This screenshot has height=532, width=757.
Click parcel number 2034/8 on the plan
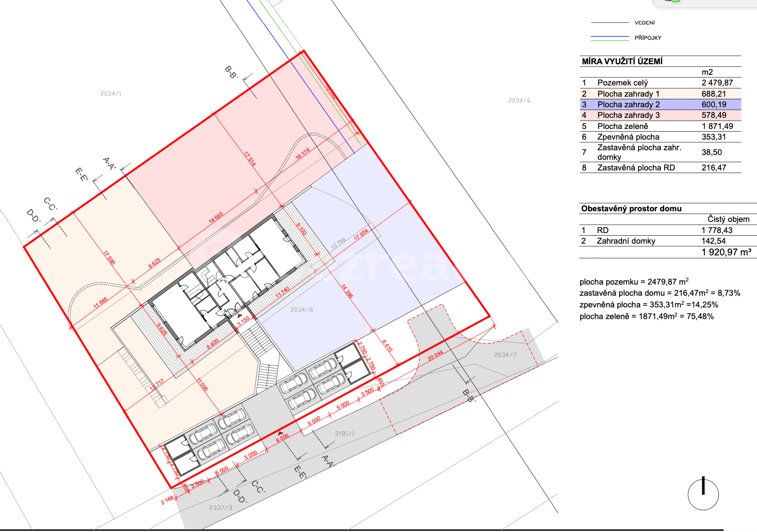(x=302, y=310)
